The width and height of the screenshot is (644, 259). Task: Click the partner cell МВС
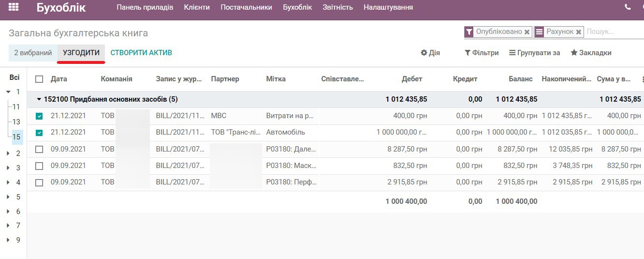219,116
